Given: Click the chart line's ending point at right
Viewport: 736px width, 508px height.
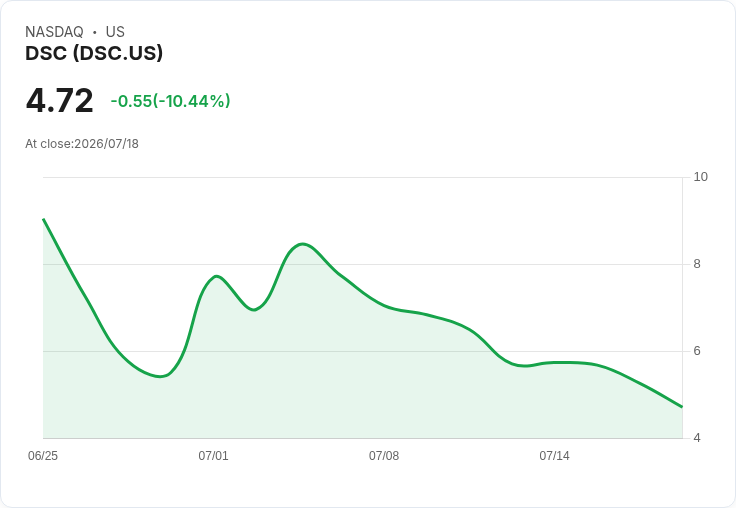Looking at the screenshot, I should (x=682, y=407).
